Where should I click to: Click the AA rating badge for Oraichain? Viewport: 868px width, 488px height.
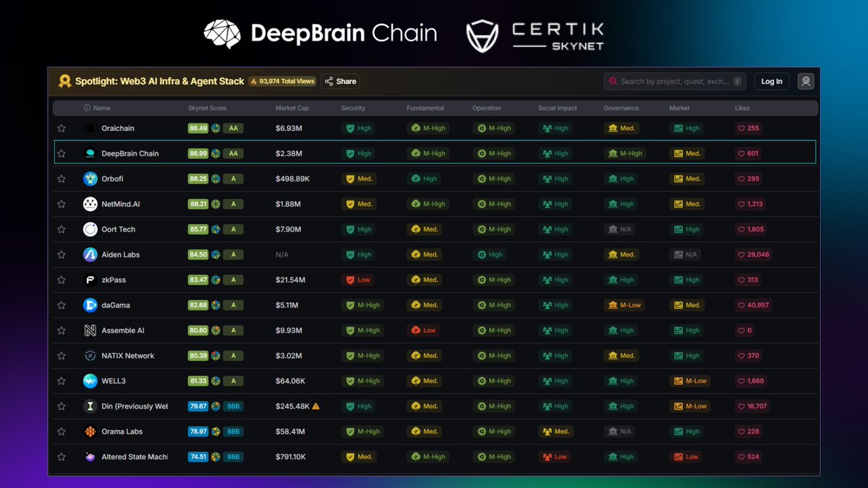(234, 128)
